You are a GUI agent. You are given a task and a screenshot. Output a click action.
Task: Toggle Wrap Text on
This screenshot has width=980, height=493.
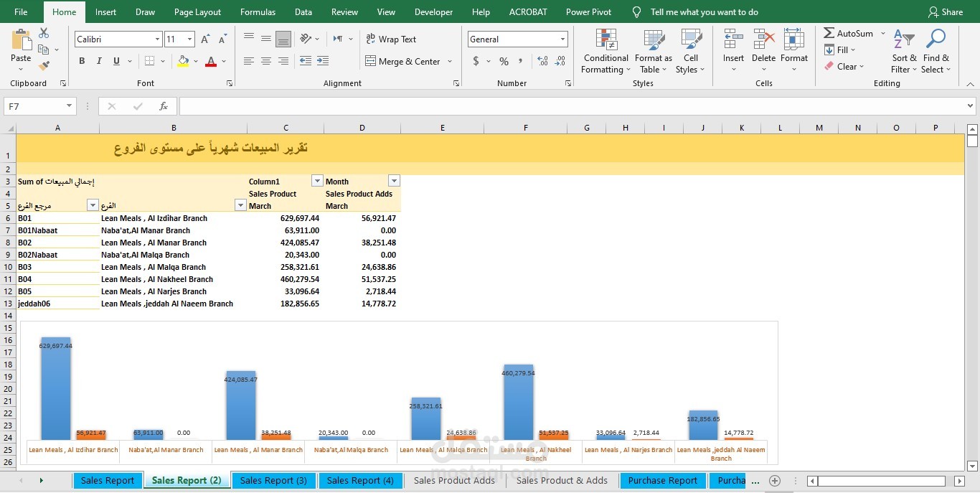click(391, 39)
